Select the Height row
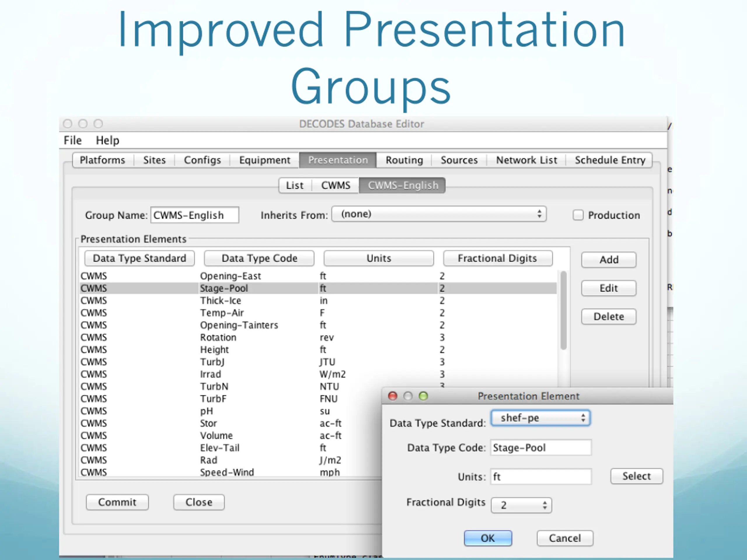Image resolution: width=747 pixels, height=560 pixels. coord(318,350)
